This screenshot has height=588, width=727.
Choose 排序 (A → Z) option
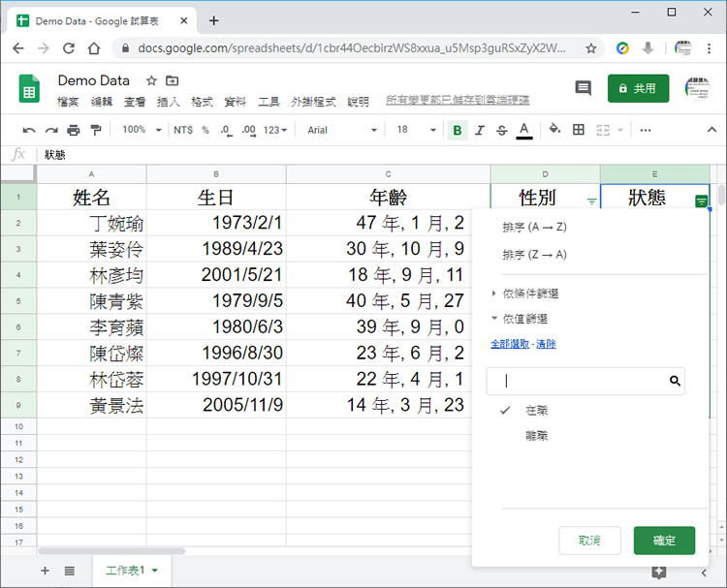coord(534,227)
